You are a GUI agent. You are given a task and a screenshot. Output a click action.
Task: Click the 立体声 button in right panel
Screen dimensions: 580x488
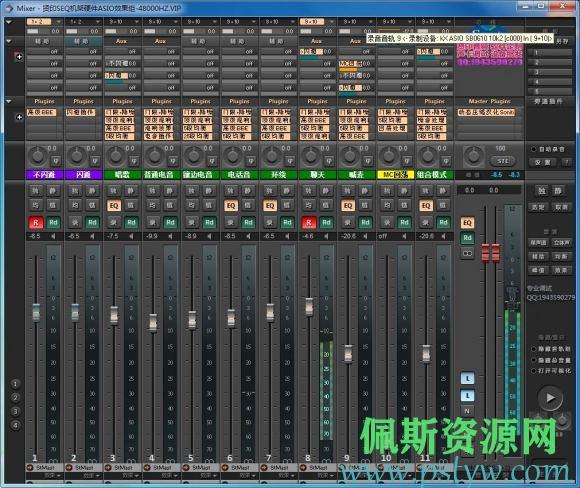(x=562, y=243)
